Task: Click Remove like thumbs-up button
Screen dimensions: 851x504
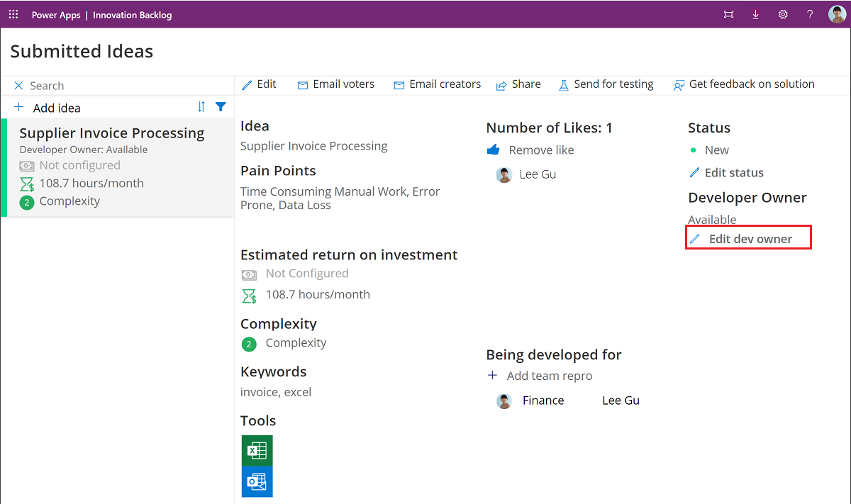Action: point(530,150)
